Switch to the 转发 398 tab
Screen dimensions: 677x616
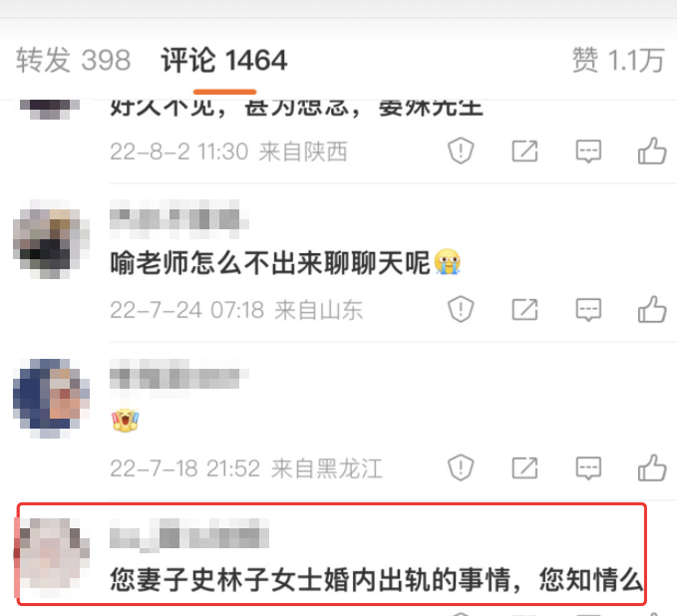(73, 60)
